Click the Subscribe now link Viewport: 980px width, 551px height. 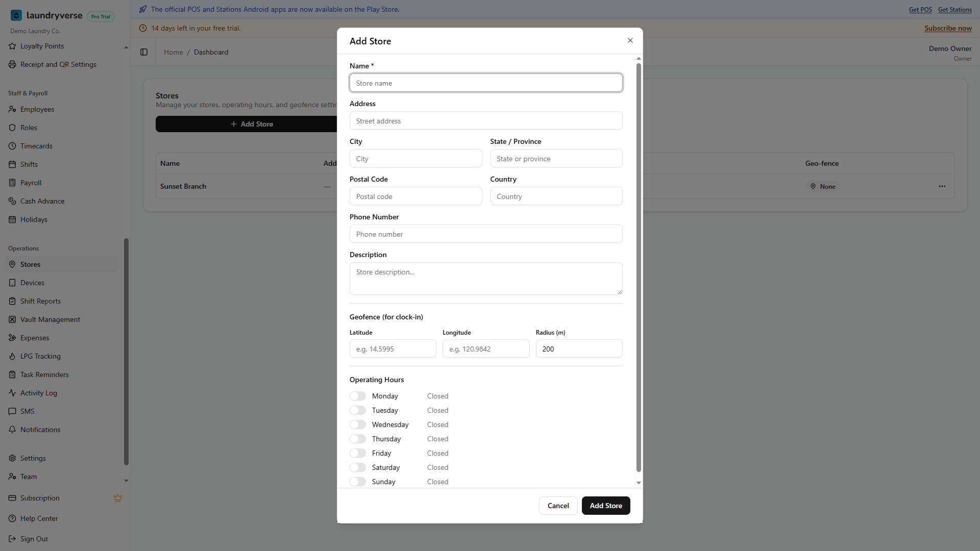coord(948,28)
